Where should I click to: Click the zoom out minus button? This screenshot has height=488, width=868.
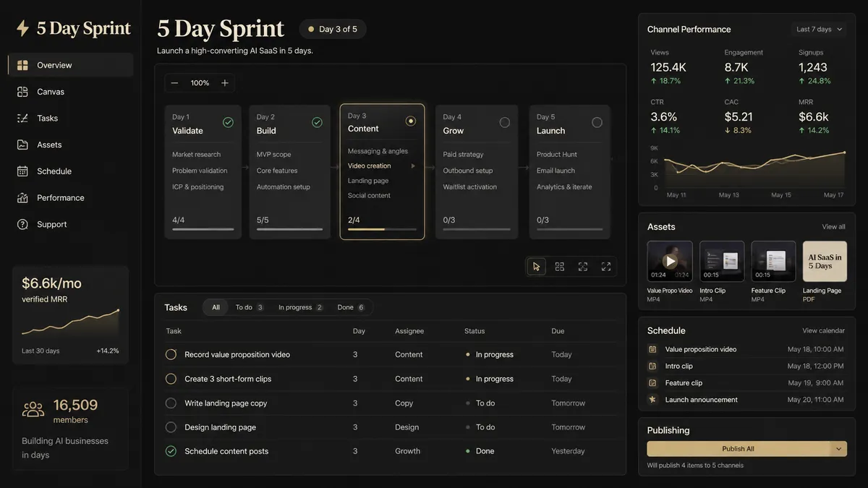coord(174,83)
